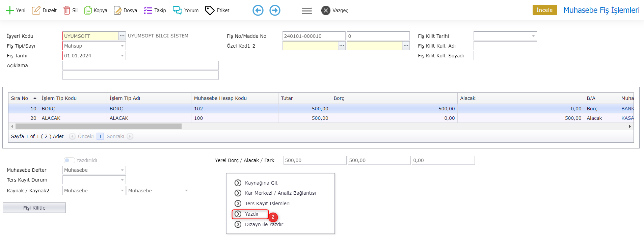Expand the Kaynak2 Muhasebe dropdown
644x246 pixels.
(x=186, y=191)
